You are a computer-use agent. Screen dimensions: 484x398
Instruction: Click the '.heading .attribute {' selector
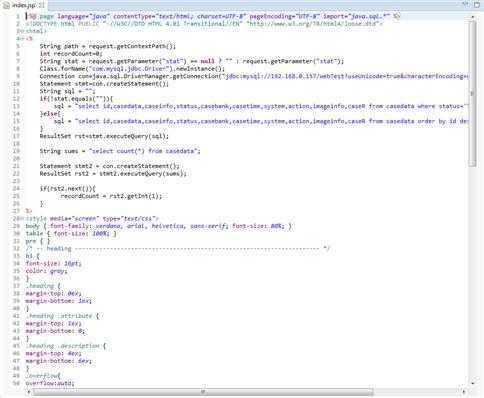pyautogui.click(x=62, y=316)
